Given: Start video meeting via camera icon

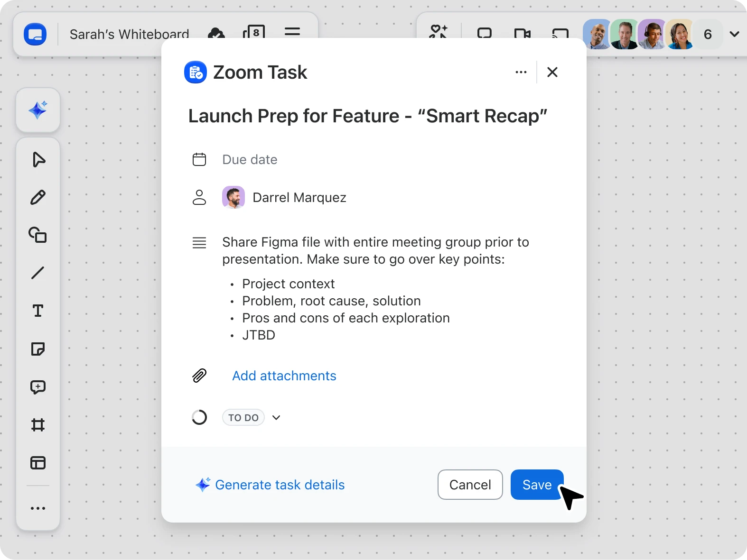Looking at the screenshot, I should coord(523,34).
